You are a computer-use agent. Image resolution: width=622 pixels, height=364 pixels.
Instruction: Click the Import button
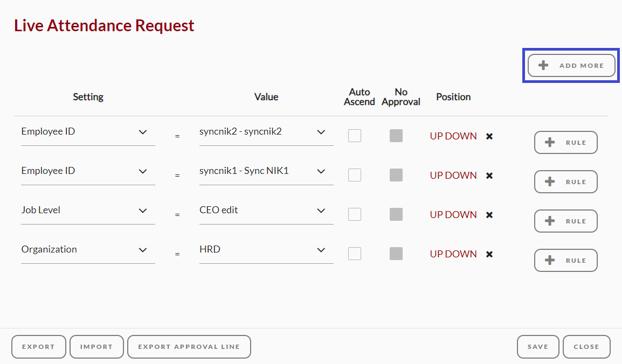coord(97,347)
